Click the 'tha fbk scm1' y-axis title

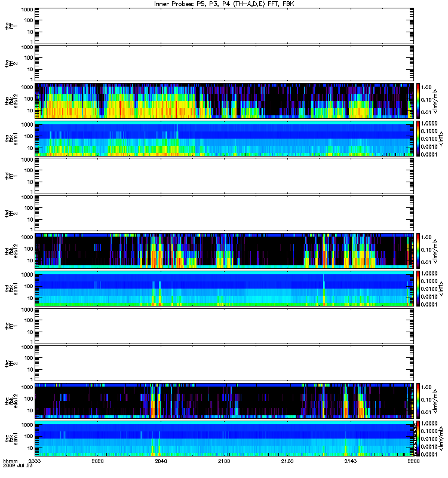[11, 139]
